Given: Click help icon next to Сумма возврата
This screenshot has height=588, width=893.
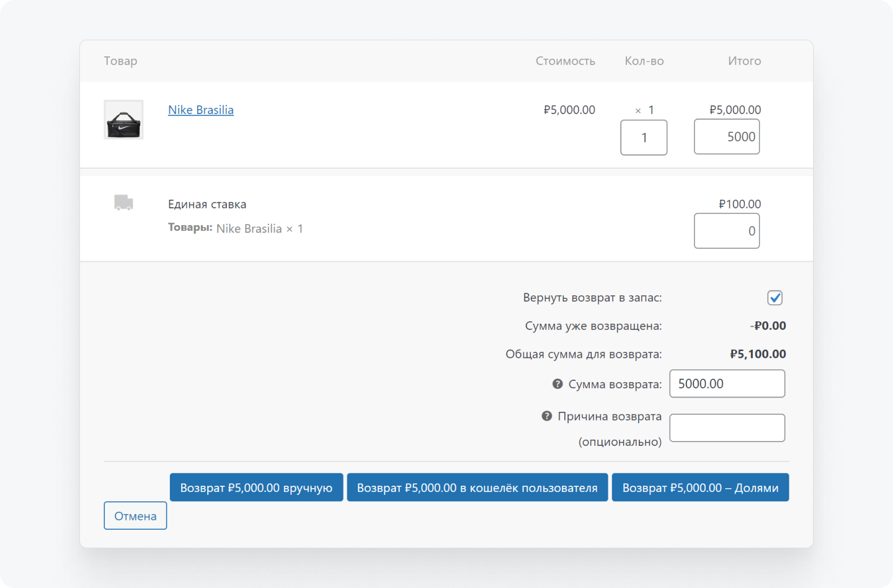Looking at the screenshot, I should pos(558,384).
